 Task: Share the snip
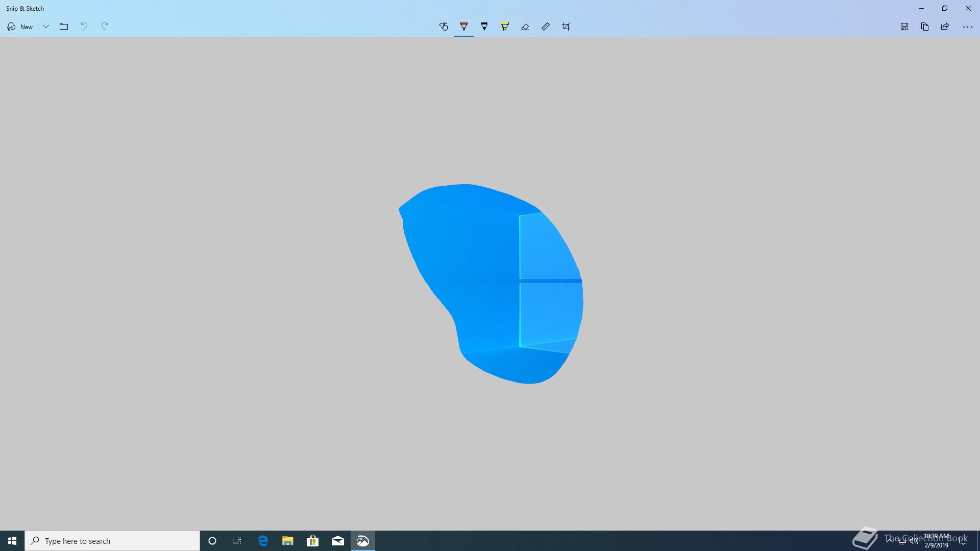pyautogui.click(x=945, y=27)
